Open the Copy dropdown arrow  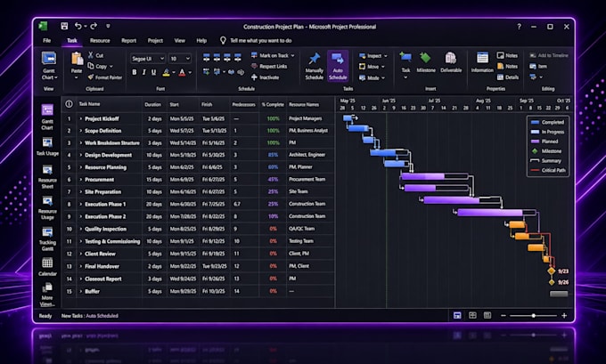(x=111, y=67)
